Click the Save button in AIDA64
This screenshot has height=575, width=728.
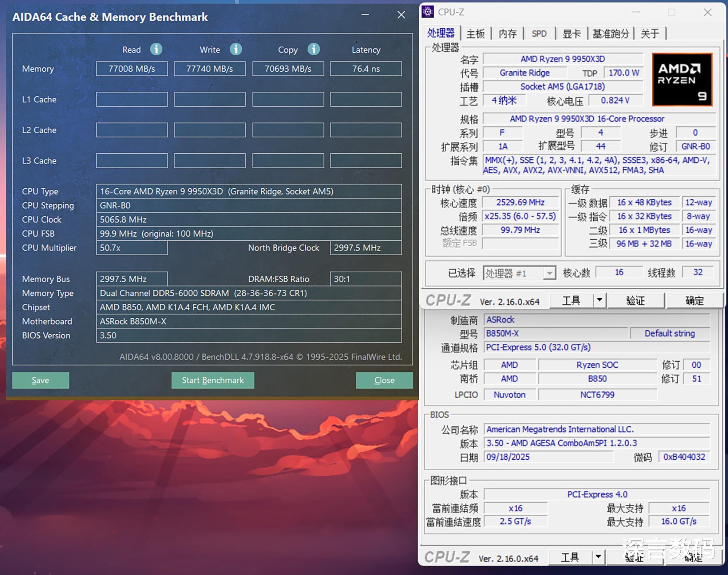(x=40, y=380)
